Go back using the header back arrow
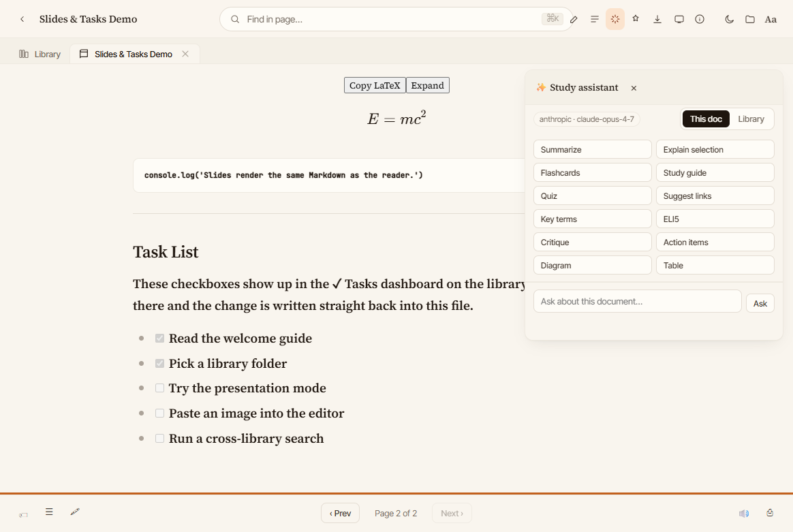The image size is (793, 532). 22,19
